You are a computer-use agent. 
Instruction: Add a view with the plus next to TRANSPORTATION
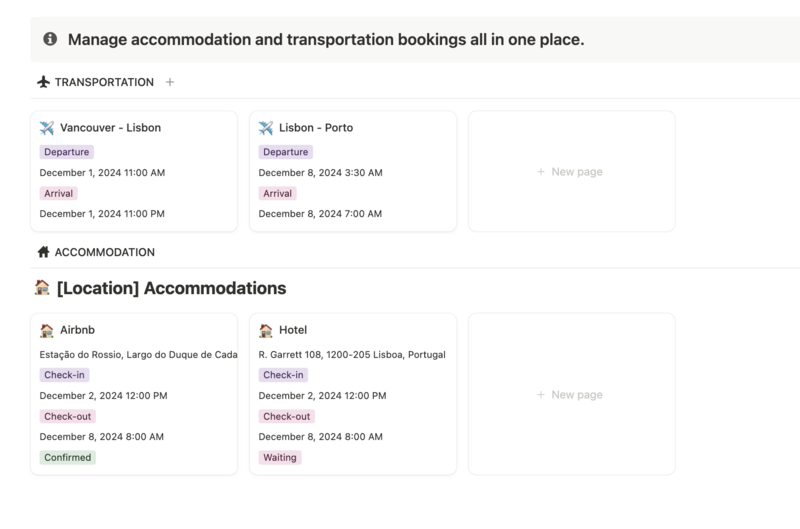[170, 82]
